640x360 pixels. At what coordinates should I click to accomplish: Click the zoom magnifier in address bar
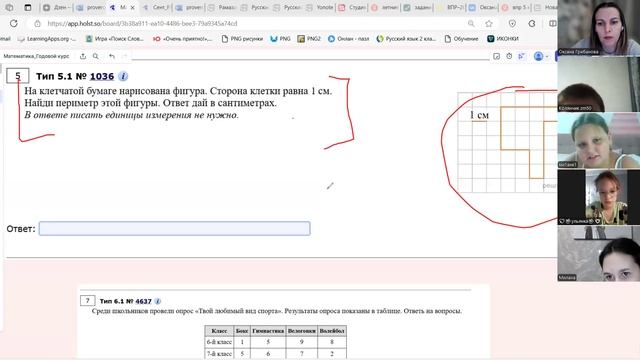471,24
